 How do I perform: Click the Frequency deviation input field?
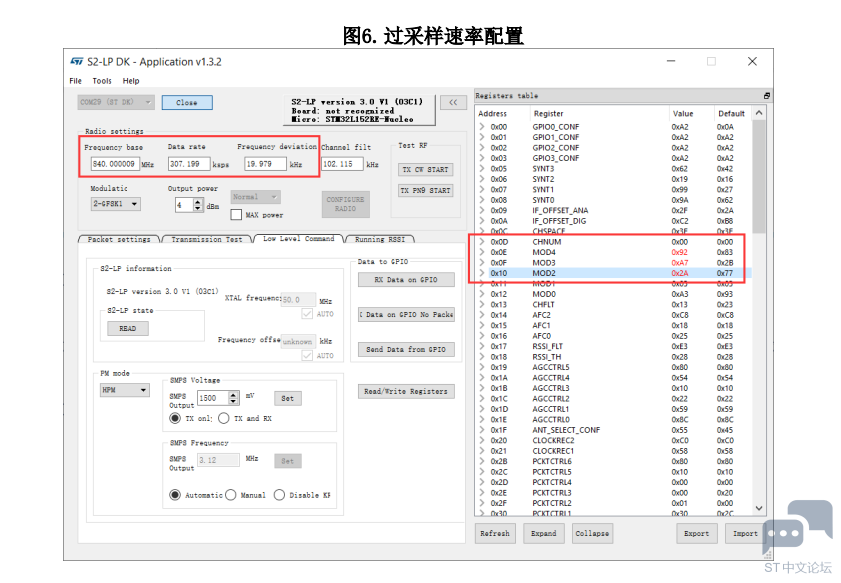[x=265, y=164]
